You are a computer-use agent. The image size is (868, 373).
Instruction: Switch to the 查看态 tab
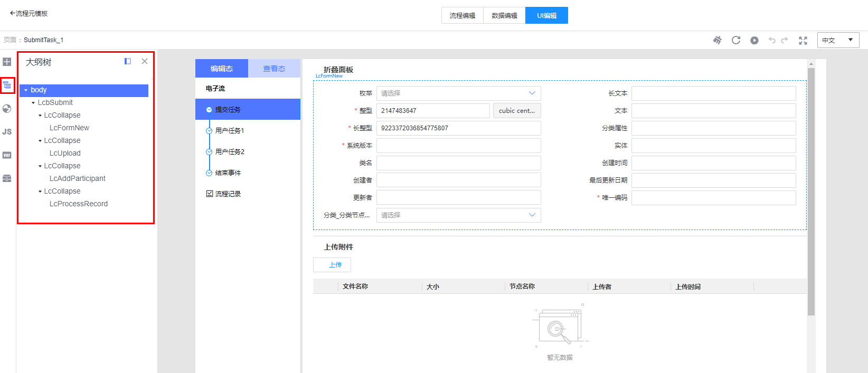tap(274, 69)
